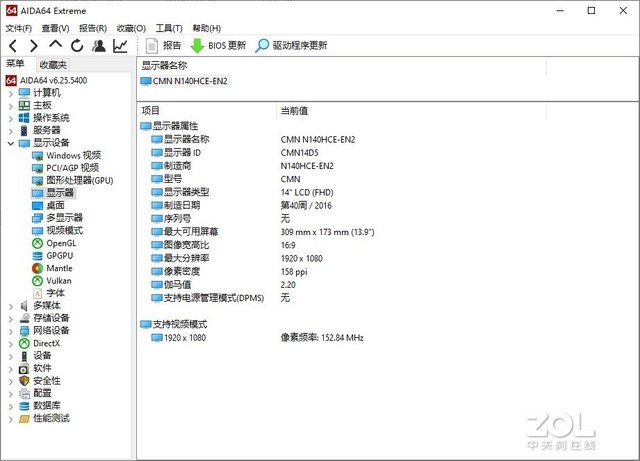Select the 计算机 icon in tree
This screenshot has height=461, width=640.
pos(24,93)
